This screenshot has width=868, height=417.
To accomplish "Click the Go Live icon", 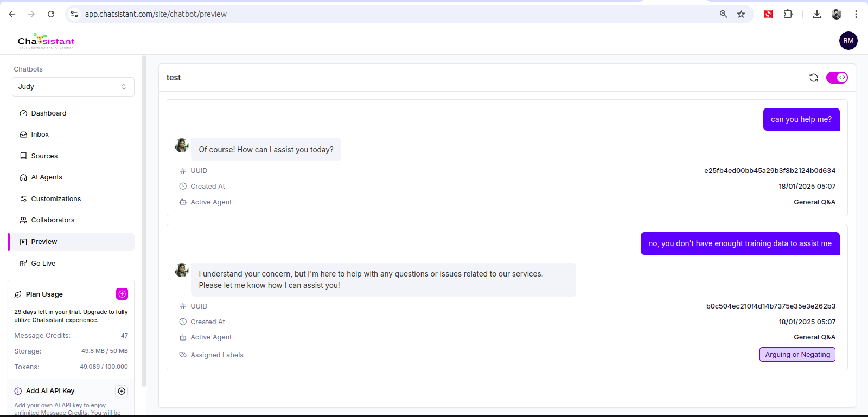I will 23,264.
